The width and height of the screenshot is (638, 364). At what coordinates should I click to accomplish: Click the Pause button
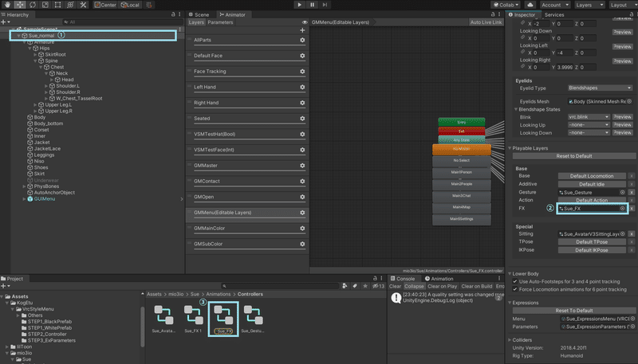tap(312, 5)
